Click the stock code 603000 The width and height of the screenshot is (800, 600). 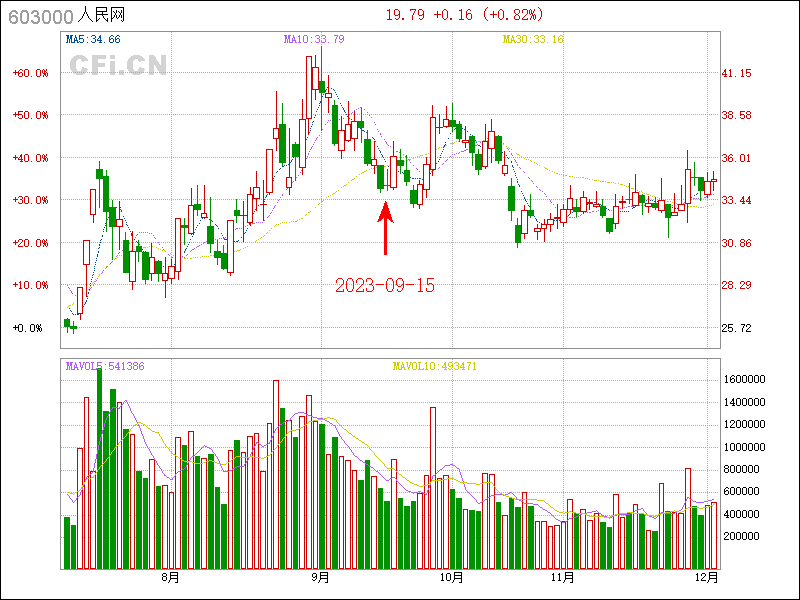pyautogui.click(x=41, y=17)
